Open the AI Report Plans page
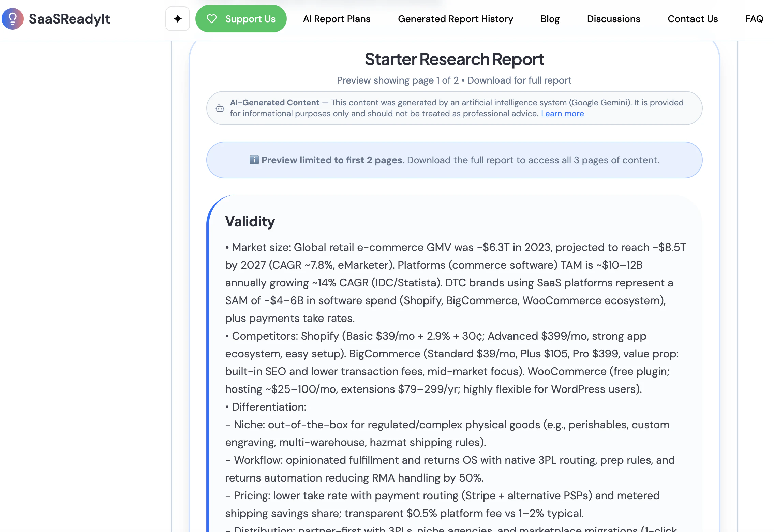The image size is (774, 532). [337, 19]
